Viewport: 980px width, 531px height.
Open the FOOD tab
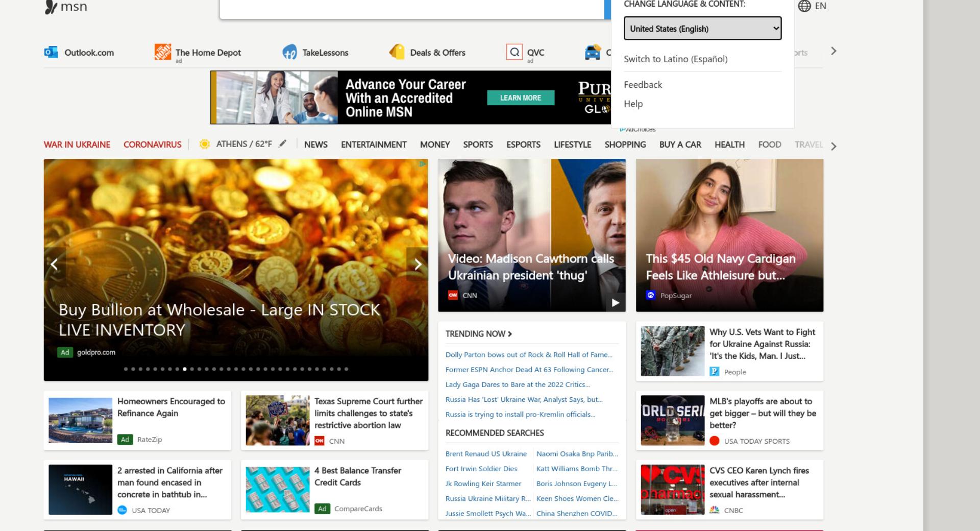770,144
